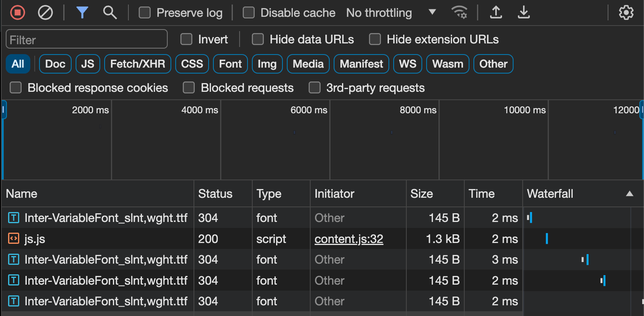Open content.js:32 initiator link

pos(349,239)
